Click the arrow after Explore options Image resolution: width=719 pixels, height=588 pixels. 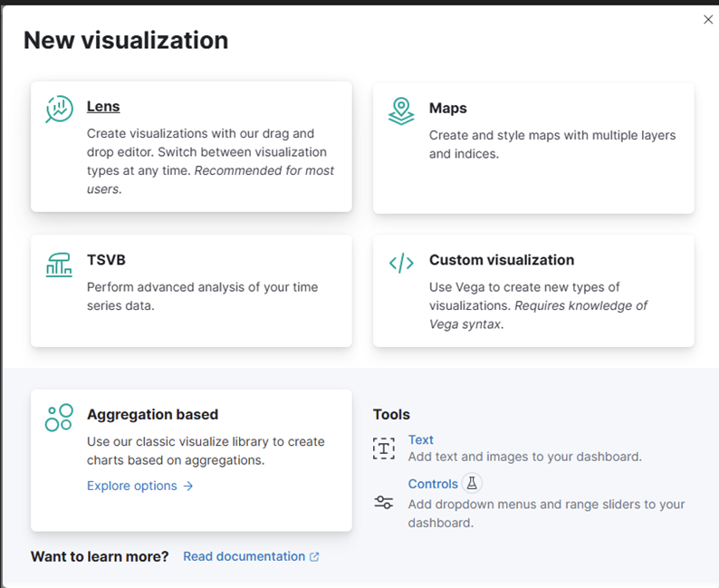(188, 487)
